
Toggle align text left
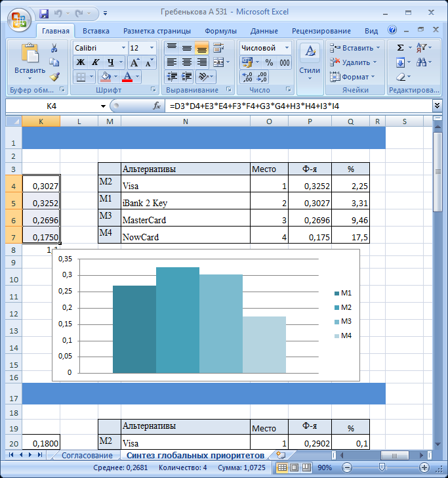[x=172, y=62]
